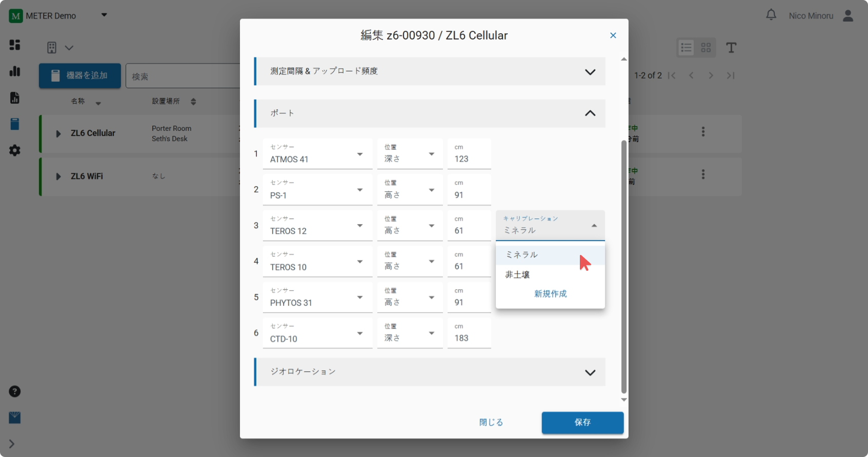
Task: Edit port 6 cm value 183
Action: 469,333
